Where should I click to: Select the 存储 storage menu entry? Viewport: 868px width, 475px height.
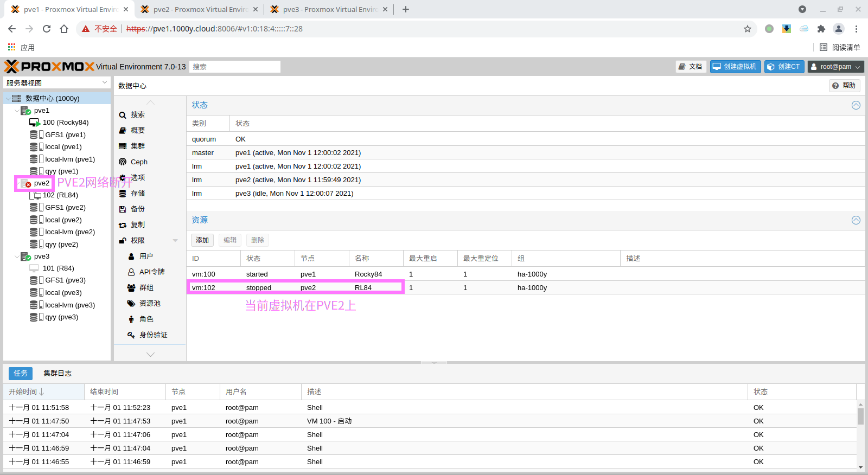point(137,193)
